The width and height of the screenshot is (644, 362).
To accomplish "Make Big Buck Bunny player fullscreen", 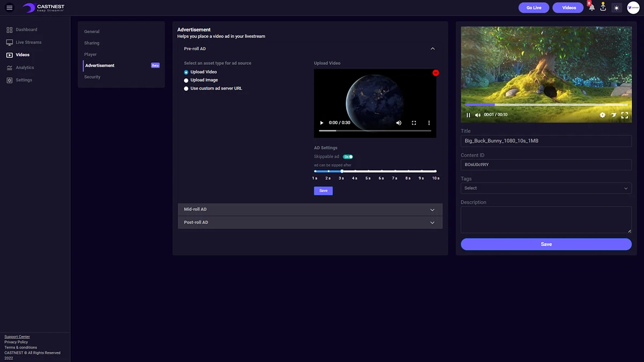I will [x=625, y=115].
